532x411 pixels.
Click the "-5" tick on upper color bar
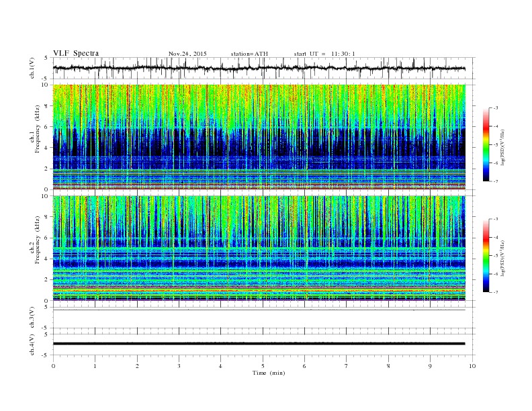click(x=495, y=145)
